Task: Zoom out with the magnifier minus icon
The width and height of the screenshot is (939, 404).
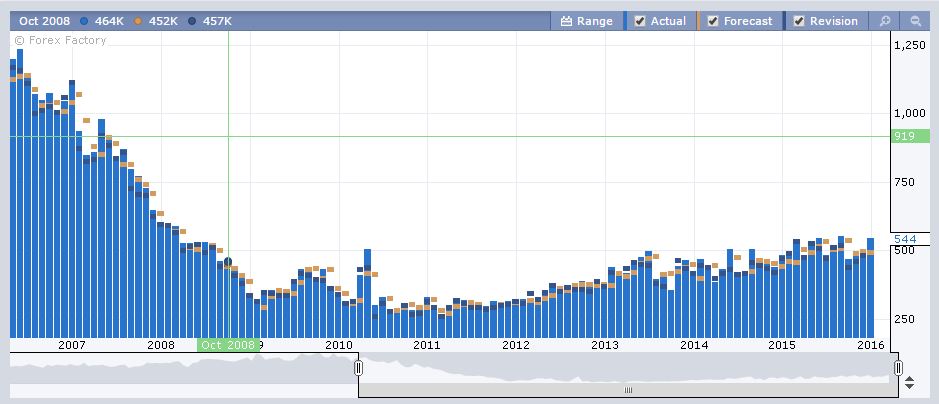Action: pyautogui.click(x=915, y=21)
